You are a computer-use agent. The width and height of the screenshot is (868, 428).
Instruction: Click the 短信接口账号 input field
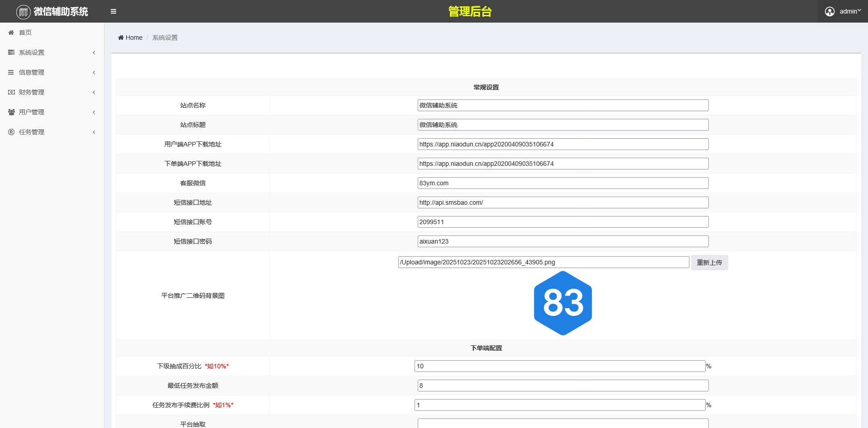click(563, 222)
